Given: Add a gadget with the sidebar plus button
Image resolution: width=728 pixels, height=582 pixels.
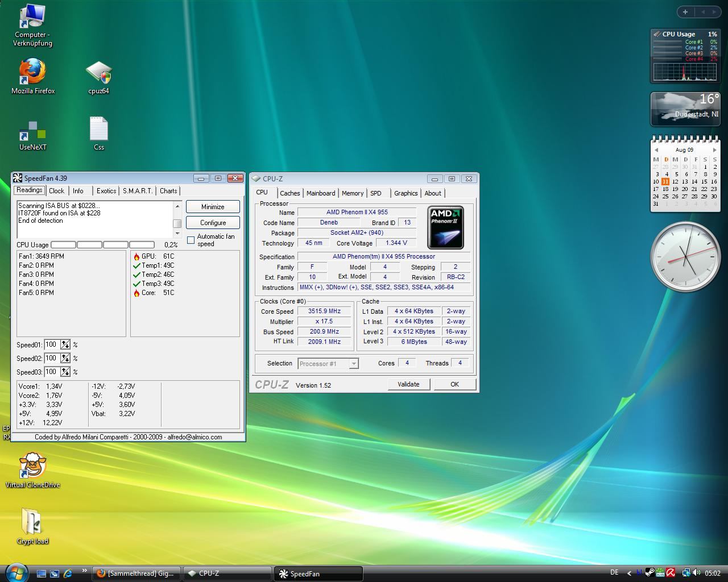Looking at the screenshot, I should point(685,11).
